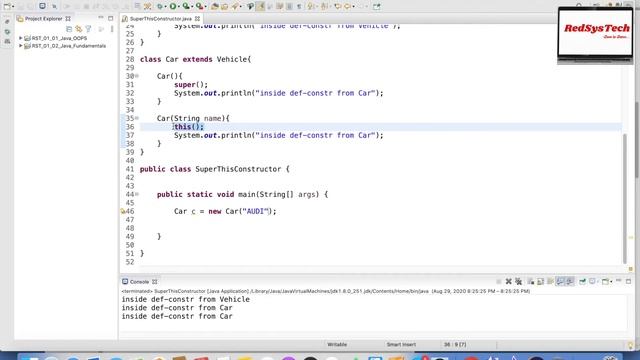The height and width of the screenshot is (360, 640).
Task: Toggle Word Wrap in Console toolbar
Action: [x=550, y=281]
